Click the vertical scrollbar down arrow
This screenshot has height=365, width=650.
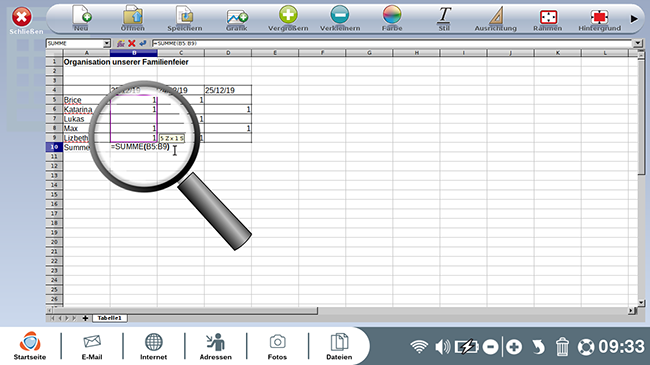coord(641,303)
